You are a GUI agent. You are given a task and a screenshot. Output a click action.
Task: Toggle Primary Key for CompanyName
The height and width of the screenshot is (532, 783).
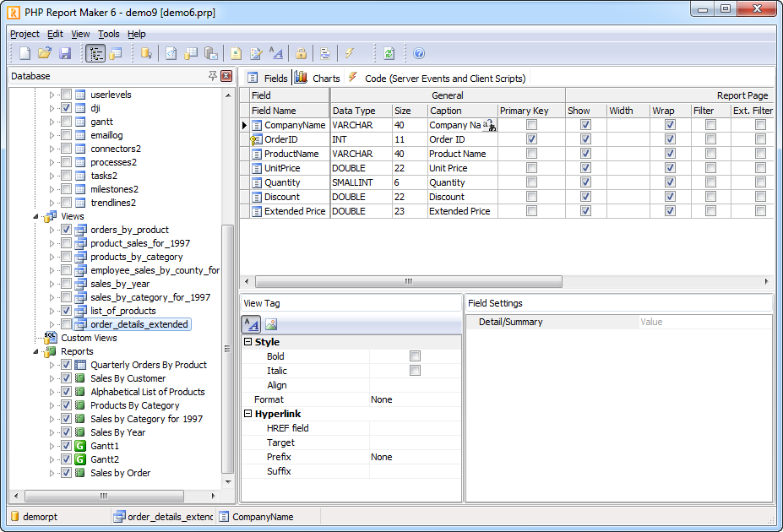click(531, 124)
